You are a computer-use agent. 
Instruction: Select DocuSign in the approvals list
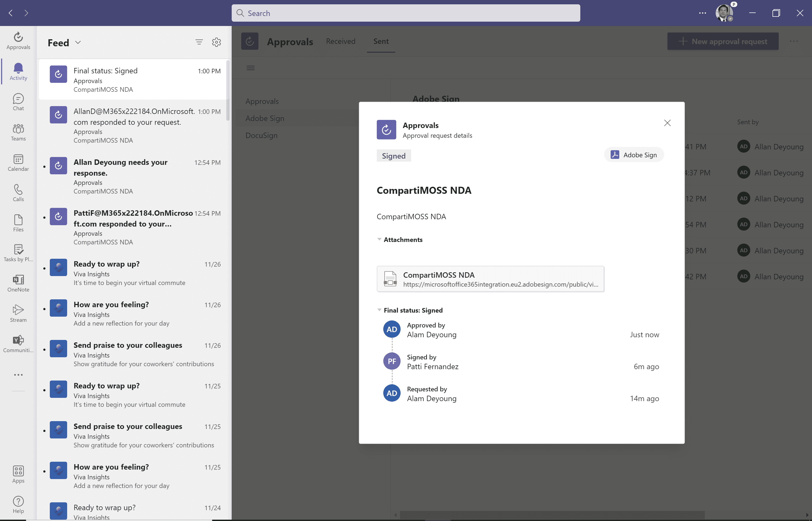tap(261, 136)
